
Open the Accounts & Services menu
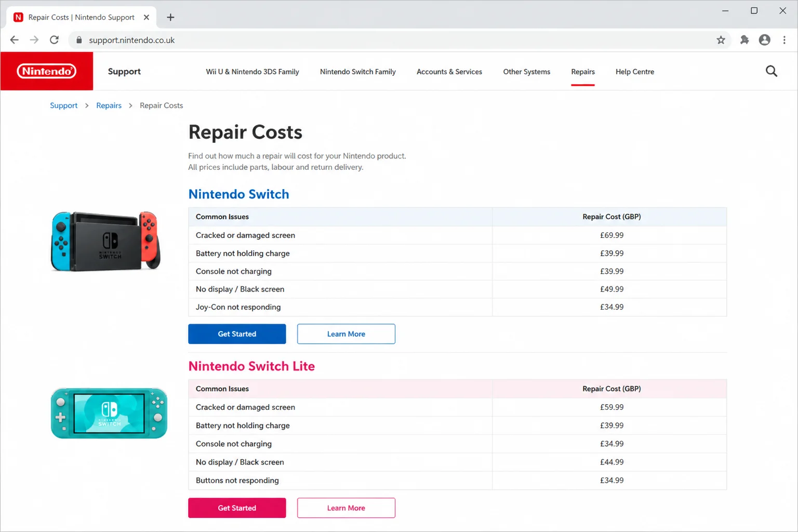(x=449, y=72)
